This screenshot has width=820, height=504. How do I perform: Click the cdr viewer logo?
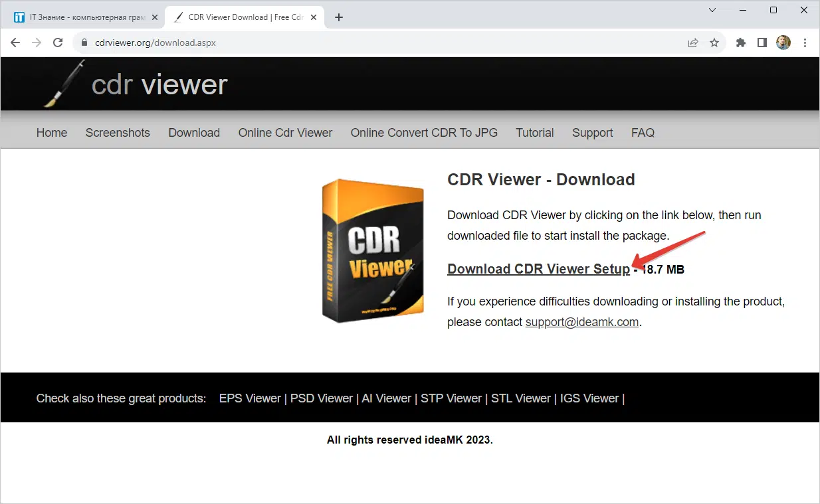pos(136,84)
